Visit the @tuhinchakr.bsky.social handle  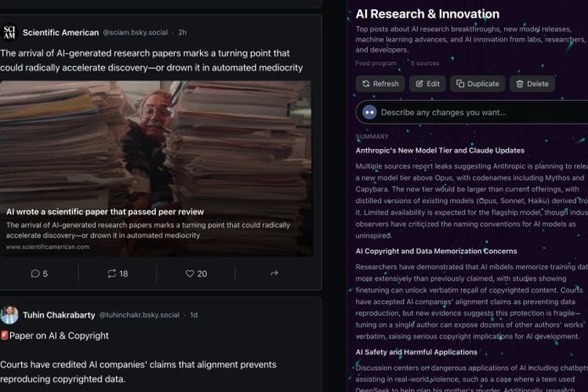click(x=139, y=315)
